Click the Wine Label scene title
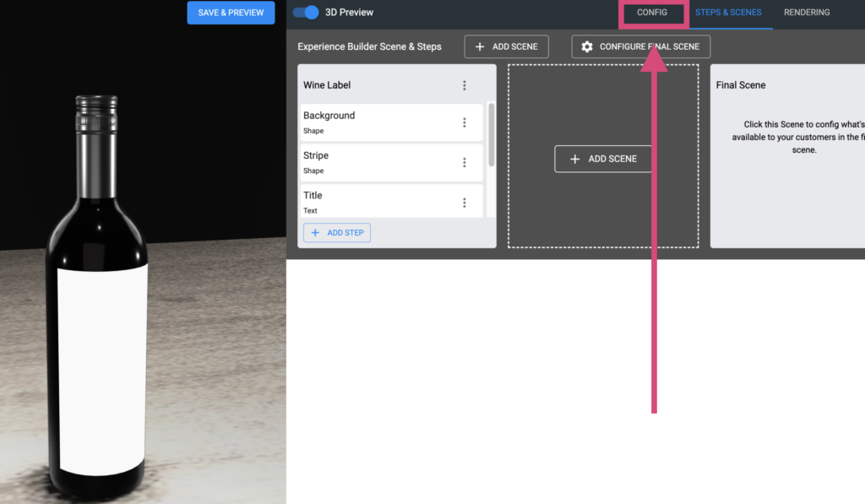 tap(327, 85)
